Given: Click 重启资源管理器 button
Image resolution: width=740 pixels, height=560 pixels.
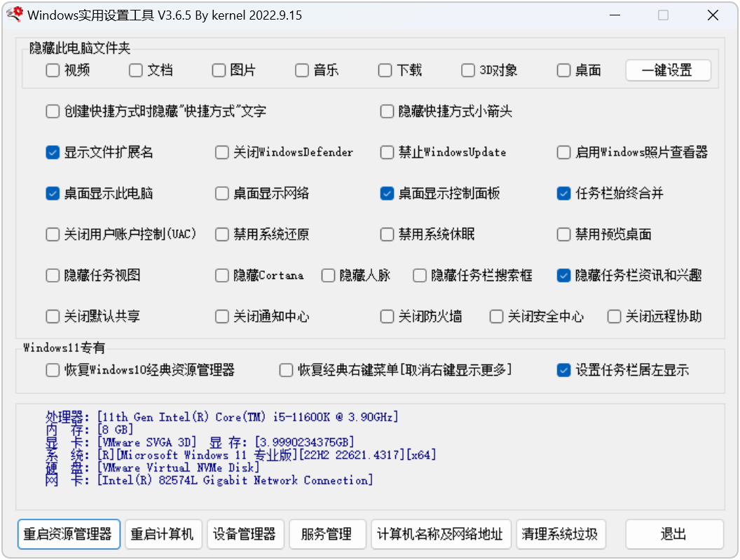Looking at the screenshot, I should point(68,534).
